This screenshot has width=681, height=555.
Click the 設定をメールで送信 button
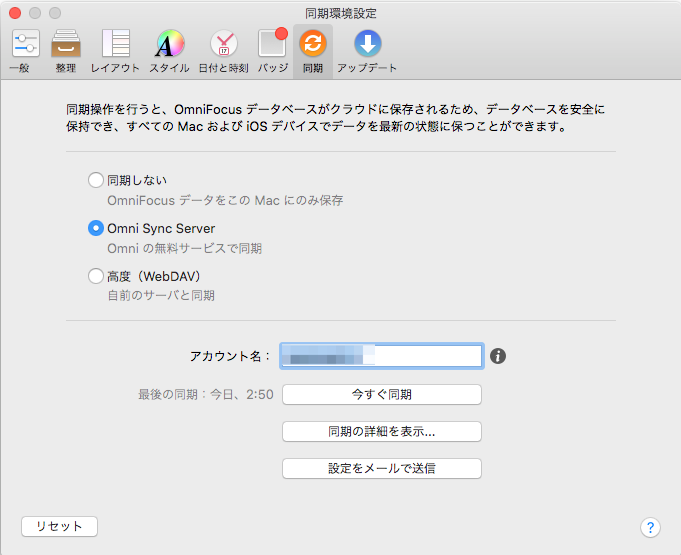pos(382,468)
